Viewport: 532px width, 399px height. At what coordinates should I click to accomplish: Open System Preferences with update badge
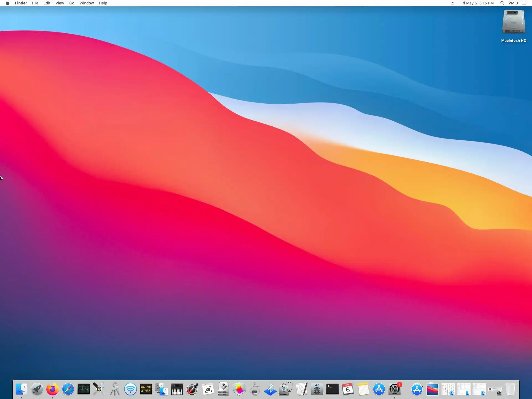pos(394,389)
